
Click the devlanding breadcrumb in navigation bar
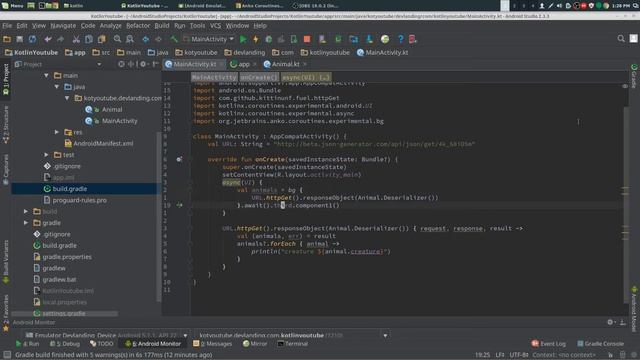tap(244, 53)
